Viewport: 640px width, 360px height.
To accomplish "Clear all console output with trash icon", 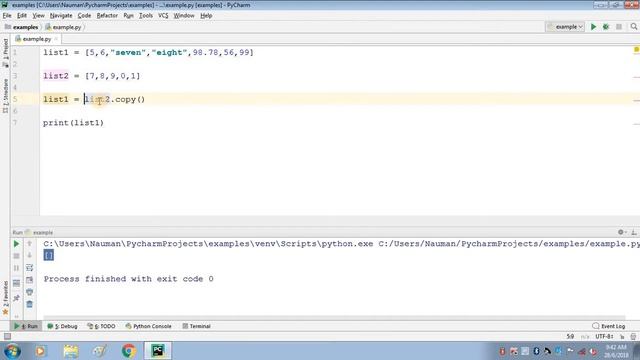I will point(29,304).
